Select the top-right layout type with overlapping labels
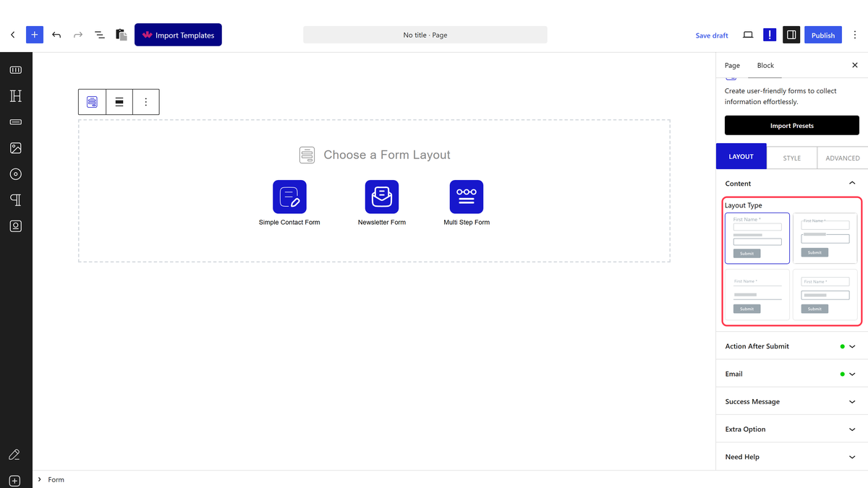The width and height of the screenshot is (868, 488). coord(825,238)
